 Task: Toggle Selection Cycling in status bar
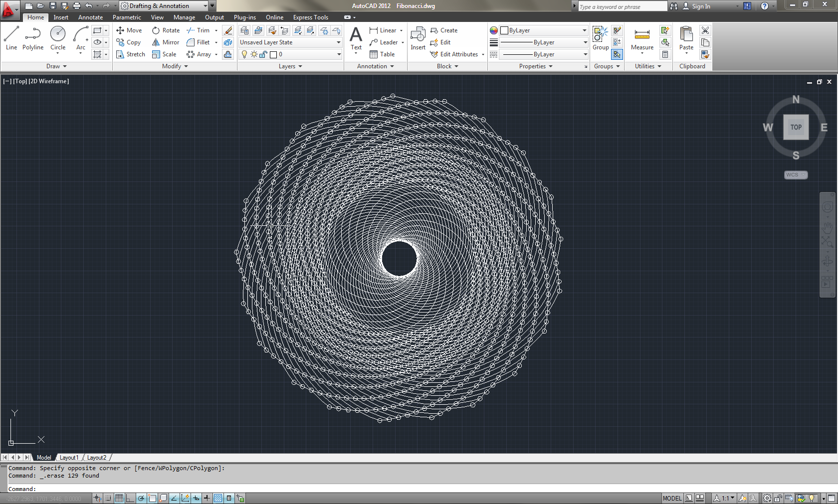pos(240,498)
